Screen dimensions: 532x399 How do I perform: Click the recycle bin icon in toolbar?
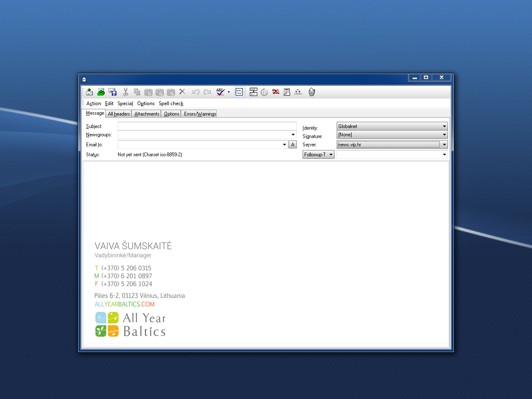point(312,92)
